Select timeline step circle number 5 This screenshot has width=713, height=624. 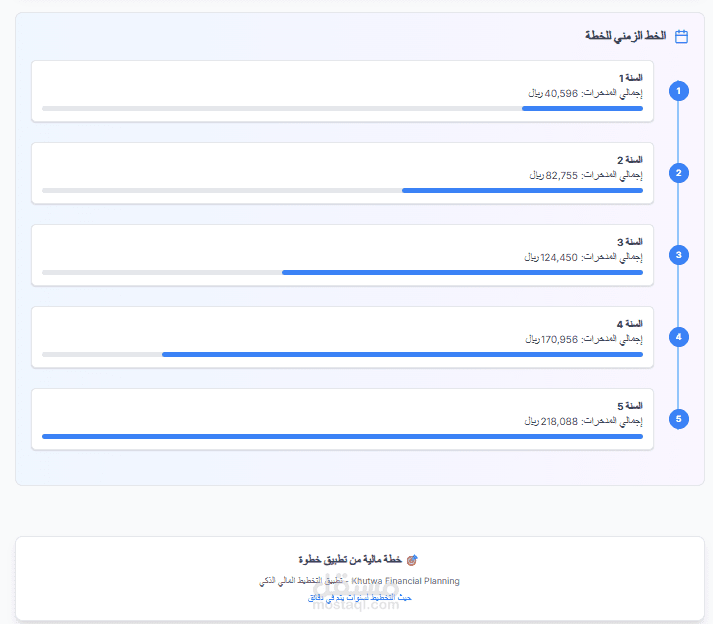(x=679, y=419)
